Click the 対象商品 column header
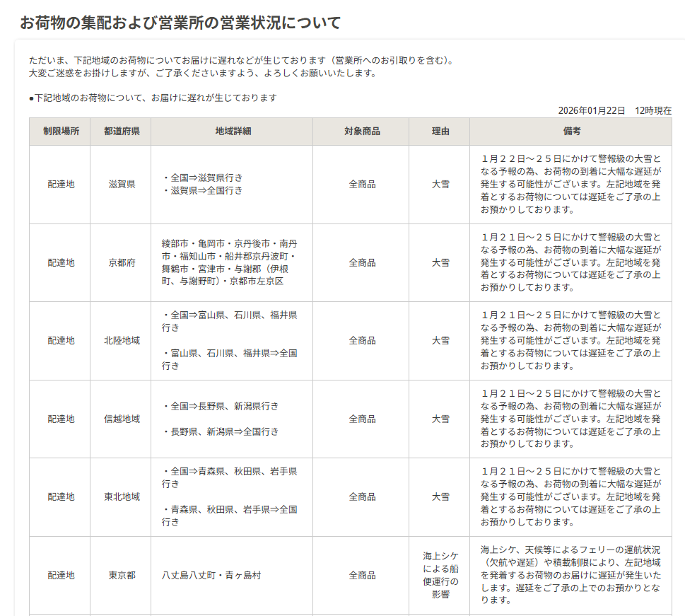 click(361, 132)
